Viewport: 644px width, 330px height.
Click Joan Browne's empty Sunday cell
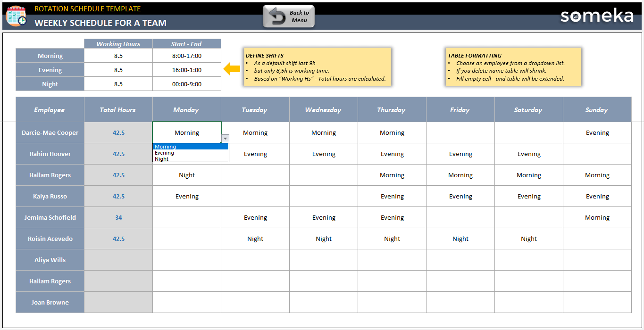597,302
